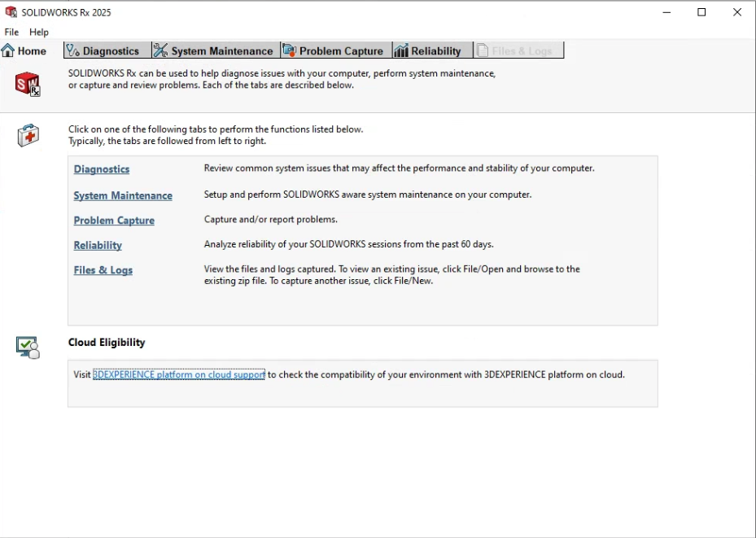Open the System Maintenance tab

[x=216, y=50]
